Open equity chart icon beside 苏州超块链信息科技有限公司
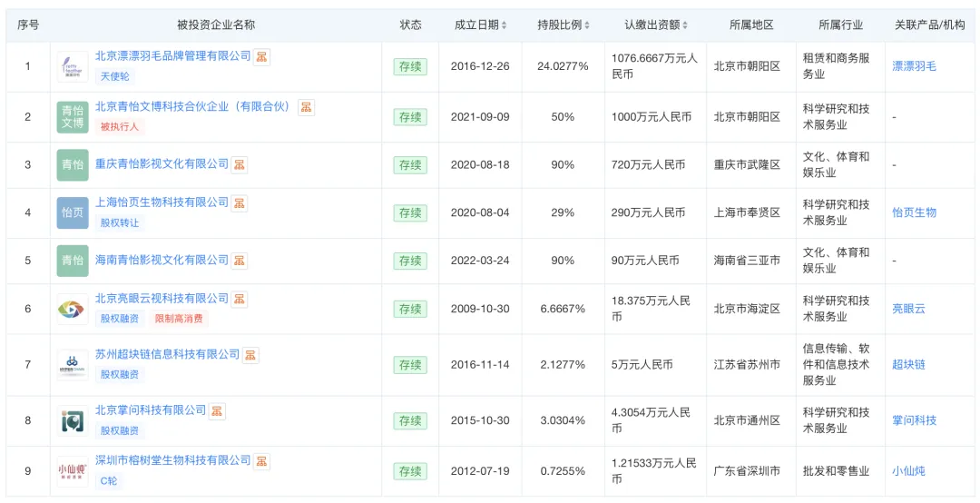 tap(250, 355)
